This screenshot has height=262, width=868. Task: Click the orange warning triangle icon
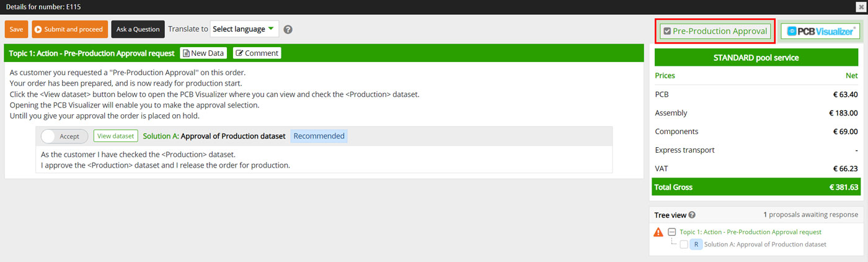pyautogui.click(x=658, y=232)
